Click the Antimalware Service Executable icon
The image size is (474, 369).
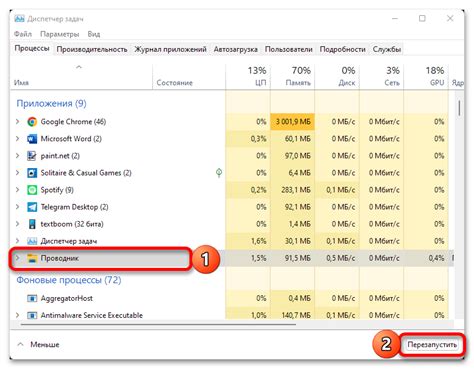(x=32, y=315)
